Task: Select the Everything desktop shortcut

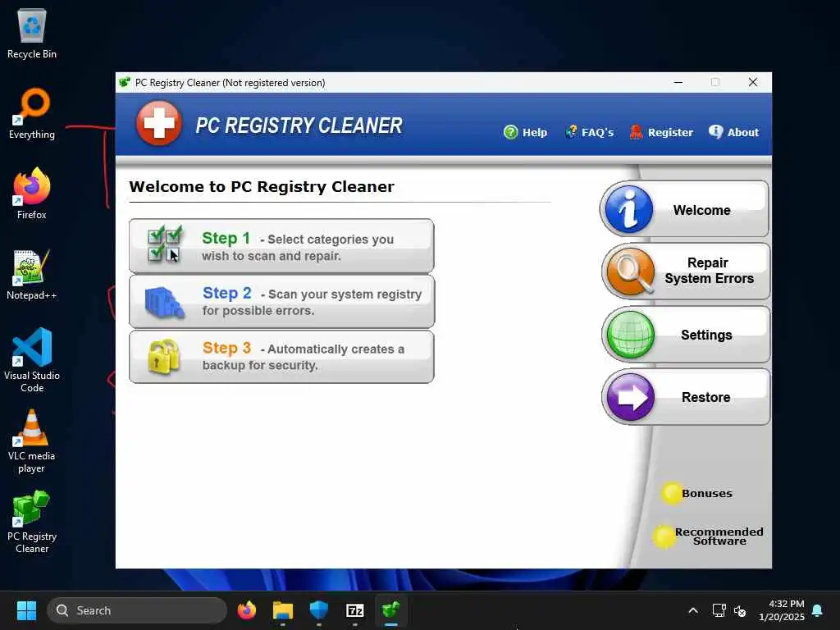Action: 32,113
